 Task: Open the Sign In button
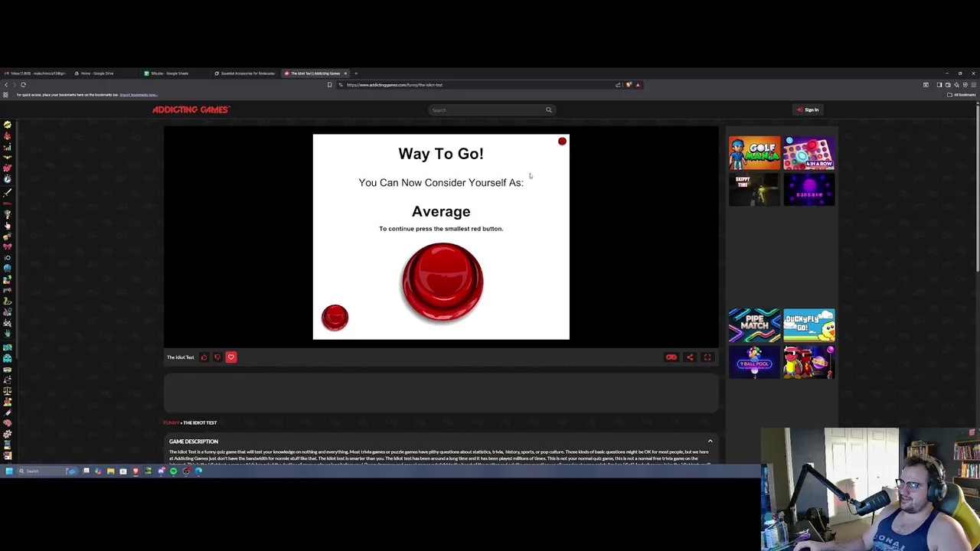[x=808, y=109]
